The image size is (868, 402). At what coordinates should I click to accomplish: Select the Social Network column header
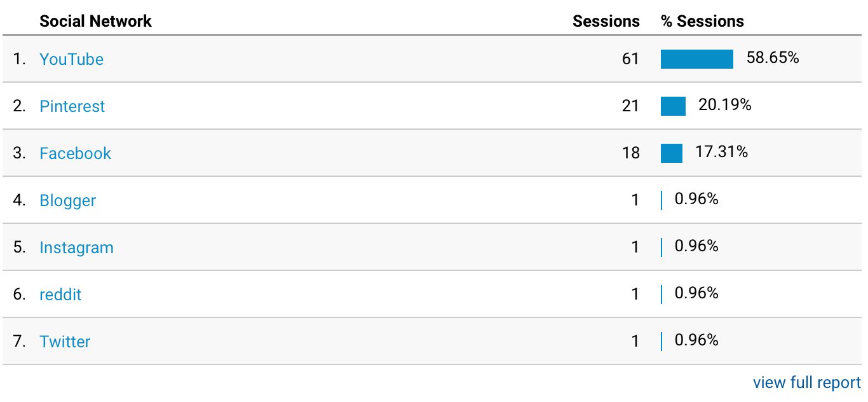tap(95, 21)
